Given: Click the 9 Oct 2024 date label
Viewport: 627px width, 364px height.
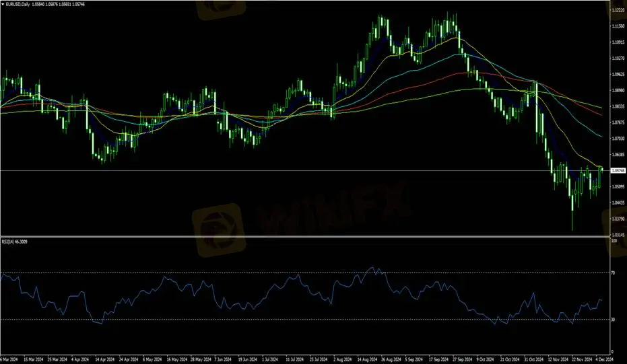Looking at the screenshot, I should coord(486,359).
